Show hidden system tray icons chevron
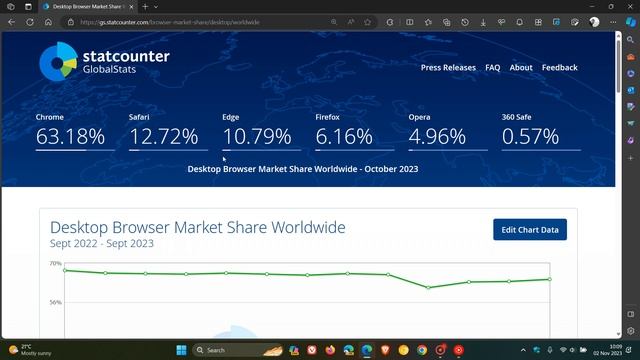 pyautogui.click(x=523, y=350)
